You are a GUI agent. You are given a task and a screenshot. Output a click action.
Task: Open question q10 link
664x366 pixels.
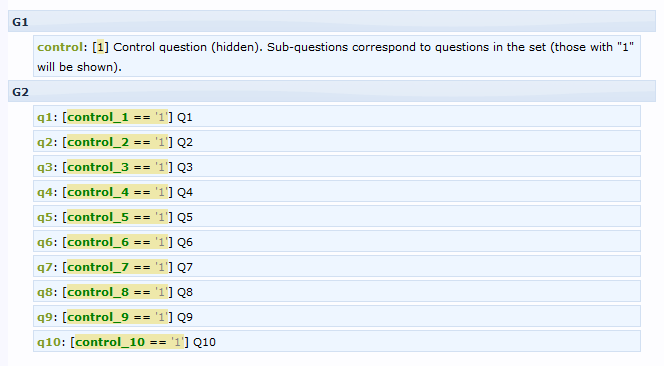pos(49,342)
